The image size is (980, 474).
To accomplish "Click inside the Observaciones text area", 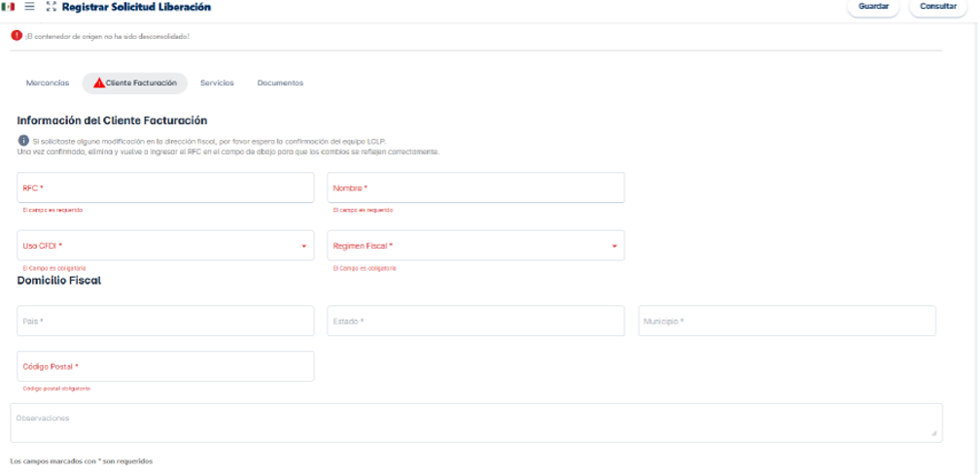I will click(475, 423).
